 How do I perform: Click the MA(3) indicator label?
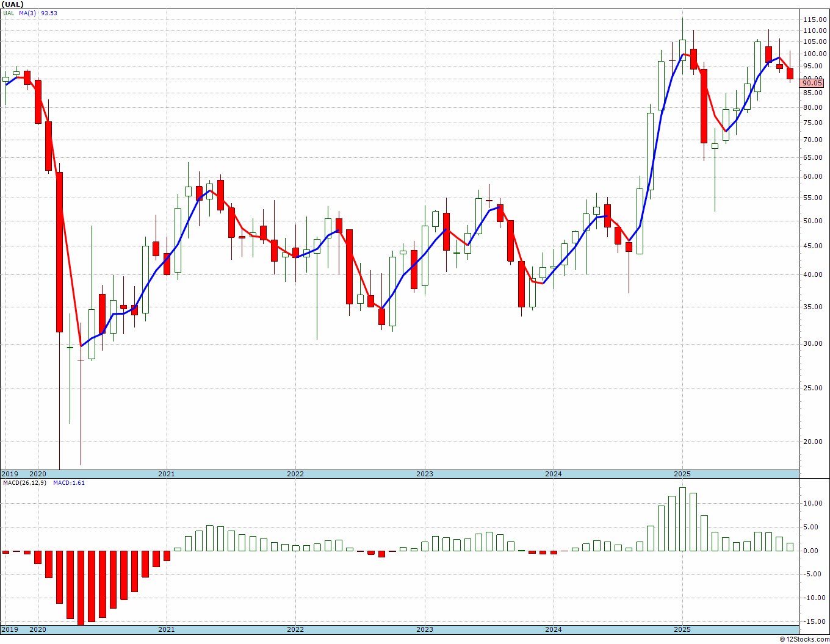pyautogui.click(x=27, y=13)
